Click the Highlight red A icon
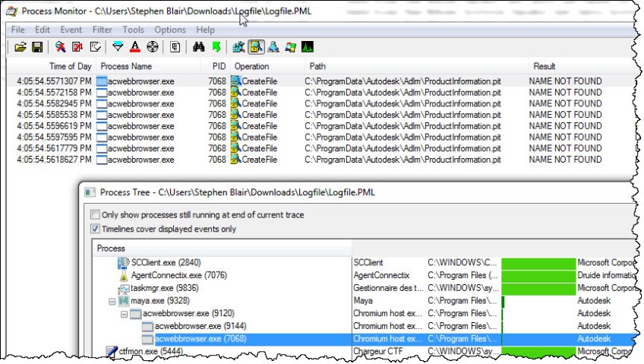644x364 pixels. pyautogui.click(x=134, y=47)
